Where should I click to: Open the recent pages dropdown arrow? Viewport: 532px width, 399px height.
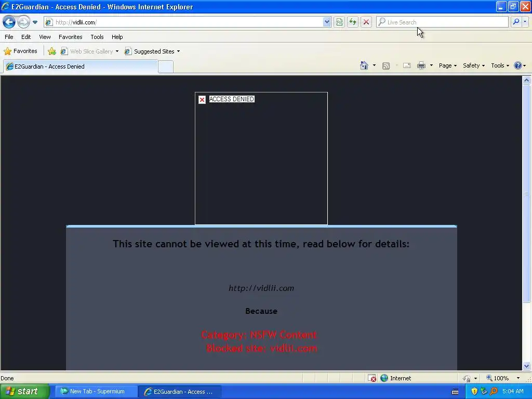tap(35, 22)
